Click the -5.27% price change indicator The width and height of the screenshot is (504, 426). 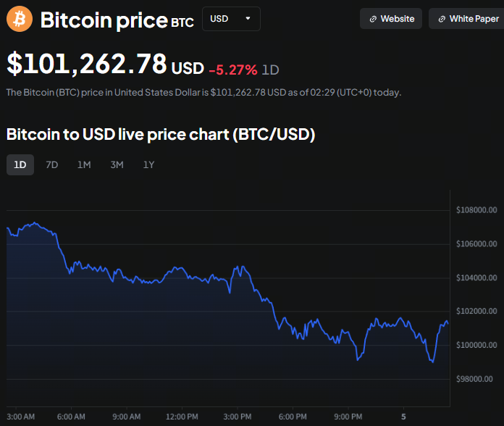(x=232, y=70)
